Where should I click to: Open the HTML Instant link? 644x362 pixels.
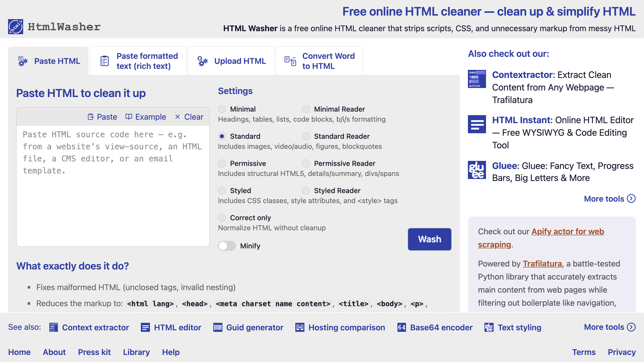[x=521, y=120]
